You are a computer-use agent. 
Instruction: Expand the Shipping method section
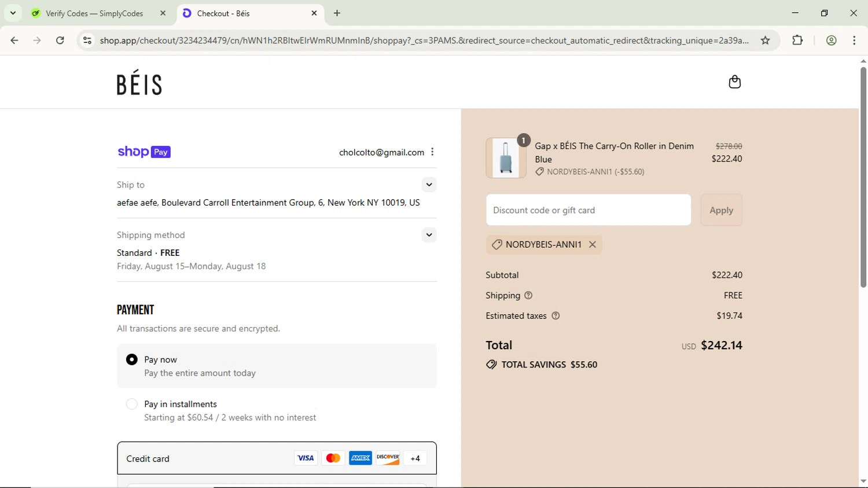(x=429, y=235)
